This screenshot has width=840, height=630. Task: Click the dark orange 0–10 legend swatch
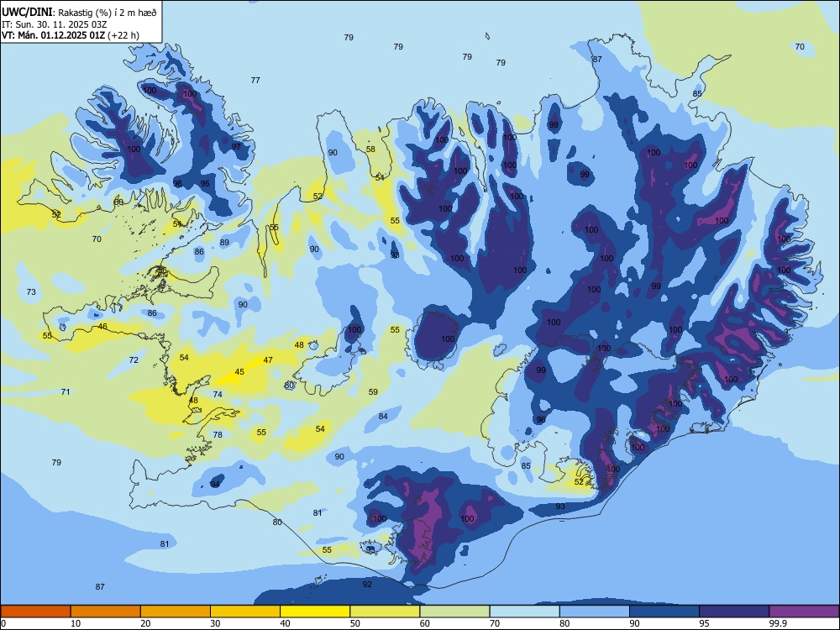coord(35,612)
